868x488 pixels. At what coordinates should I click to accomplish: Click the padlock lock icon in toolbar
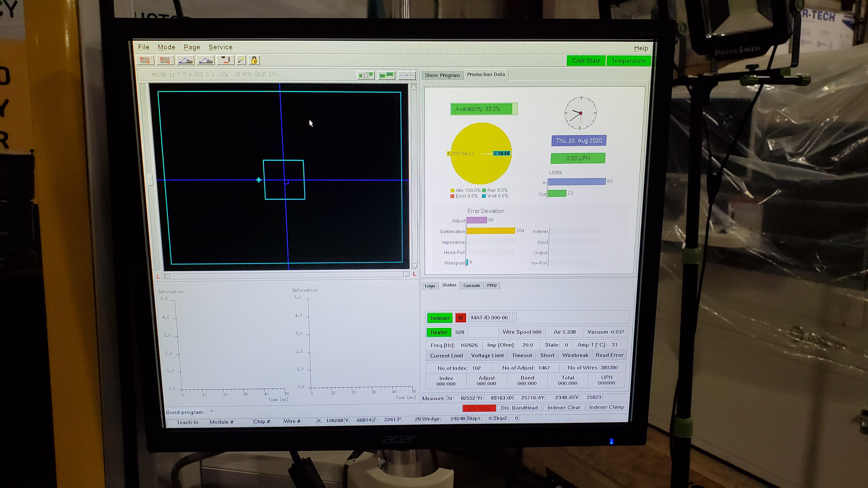pos(254,60)
